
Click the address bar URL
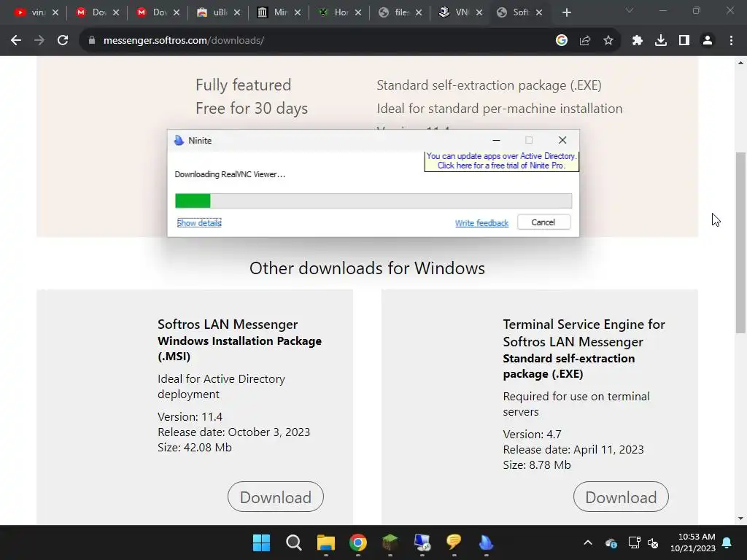(184, 41)
